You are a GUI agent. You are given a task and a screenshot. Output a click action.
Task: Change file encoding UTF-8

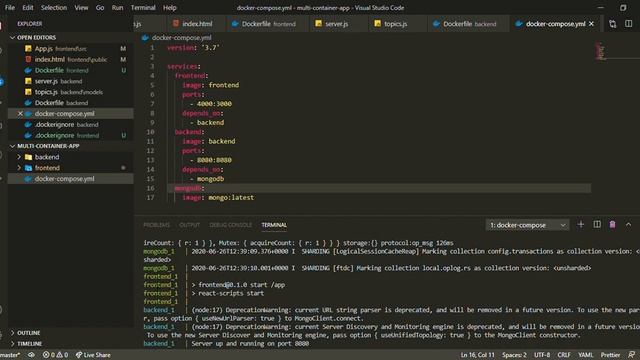(x=542, y=355)
